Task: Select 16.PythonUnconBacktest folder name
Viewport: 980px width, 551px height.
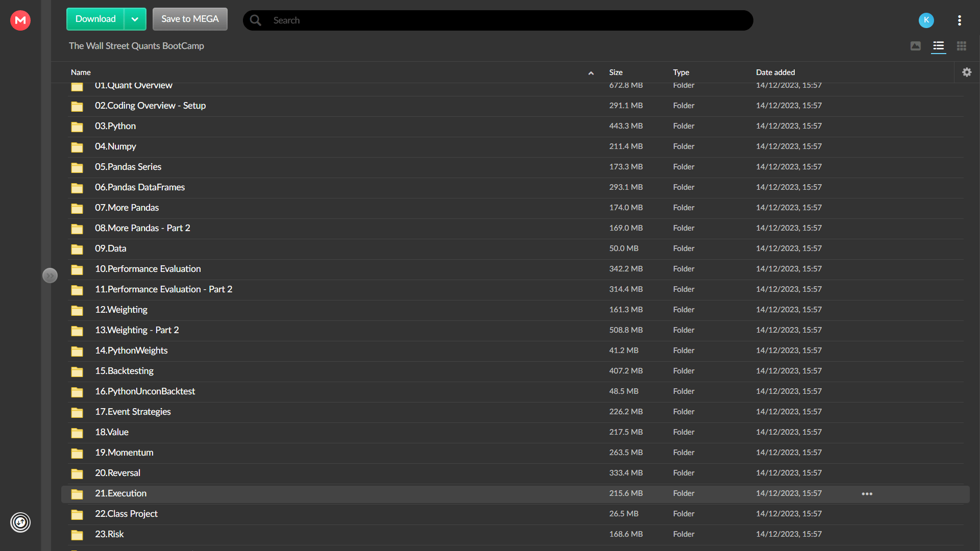Action: pos(145,391)
